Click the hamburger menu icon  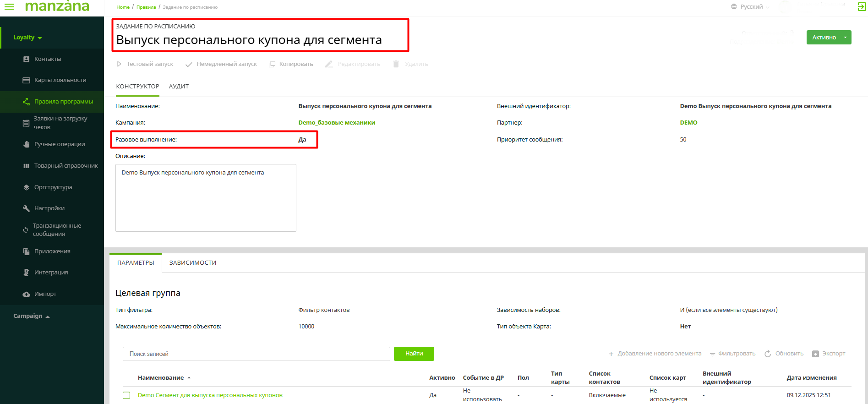(x=9, y=6)
